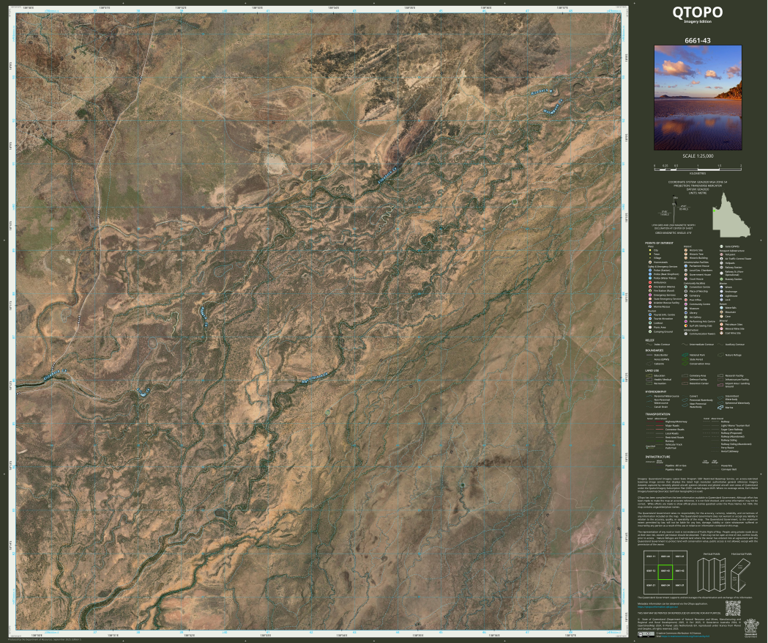Click the Museum legend symbol
The height and width of the screenshot is (643, 768).
point(686,309)
